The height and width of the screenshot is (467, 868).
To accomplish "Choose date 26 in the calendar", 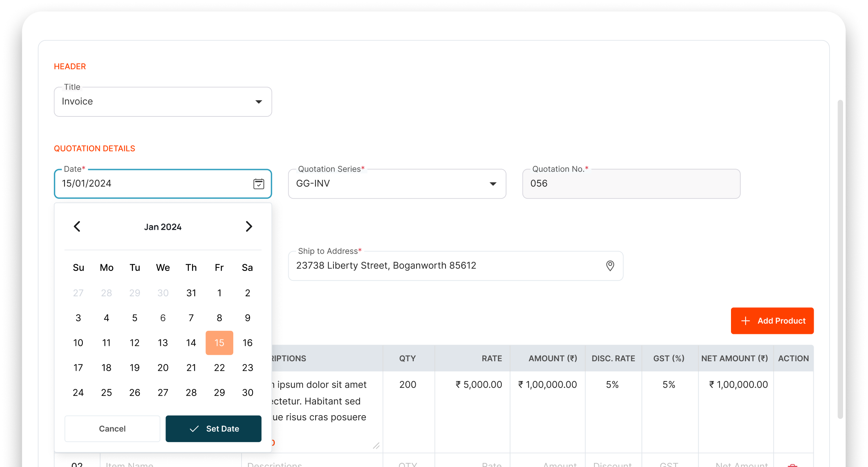I will pos(135,393).
